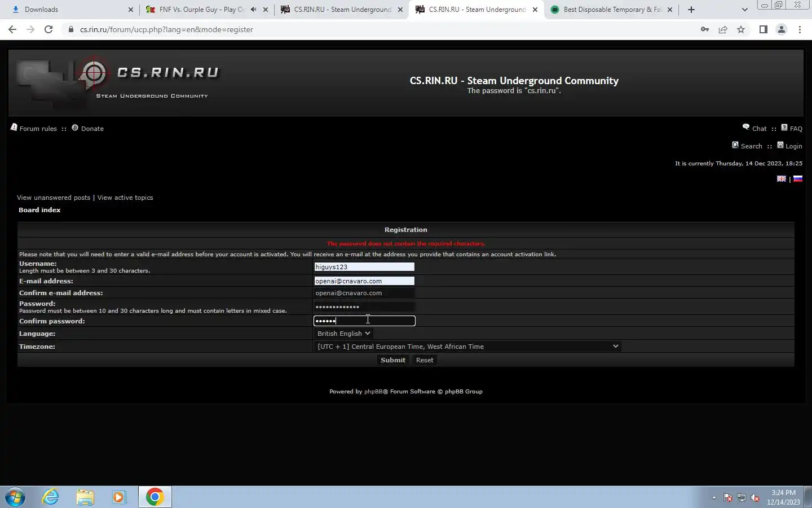This screenshot has width=812, height=508.
Task: Open the Timezone dropdown
Action: pyautogui.click(x=467, y=347)
